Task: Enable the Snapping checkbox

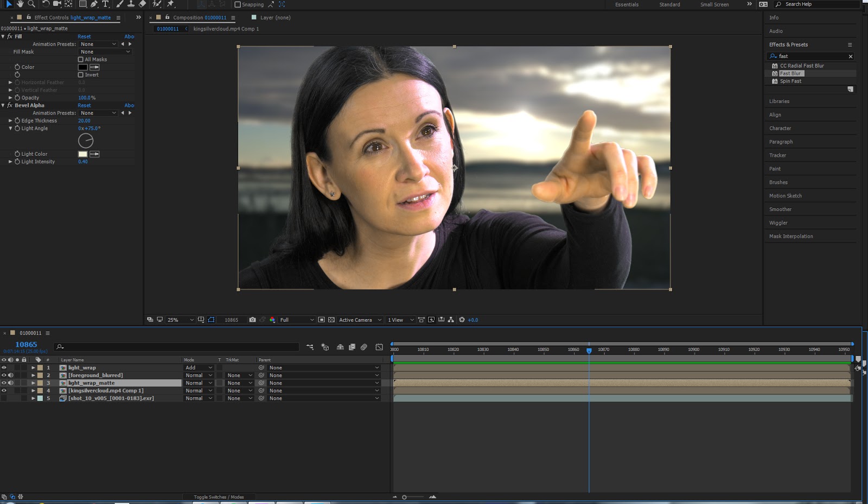Action: pyautogui.click(x=238, y=4)
